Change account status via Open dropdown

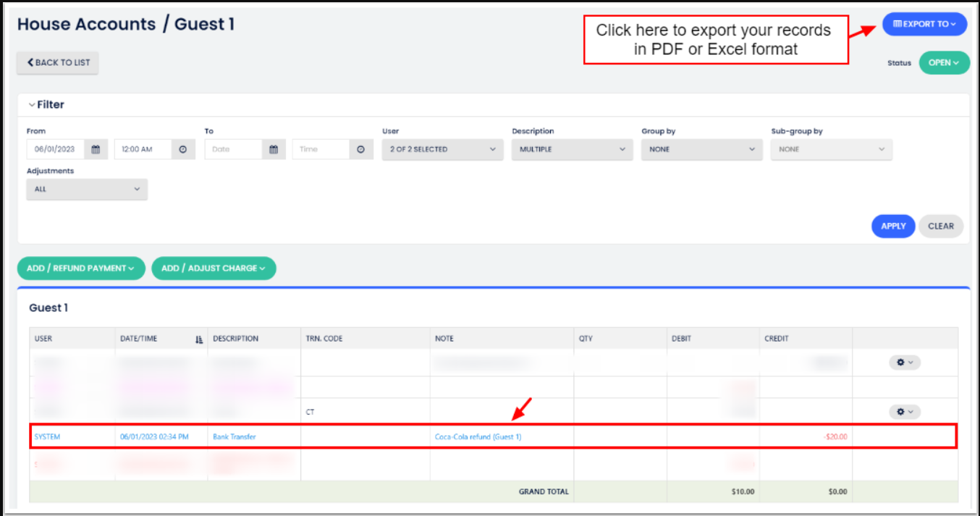point(944,63)
